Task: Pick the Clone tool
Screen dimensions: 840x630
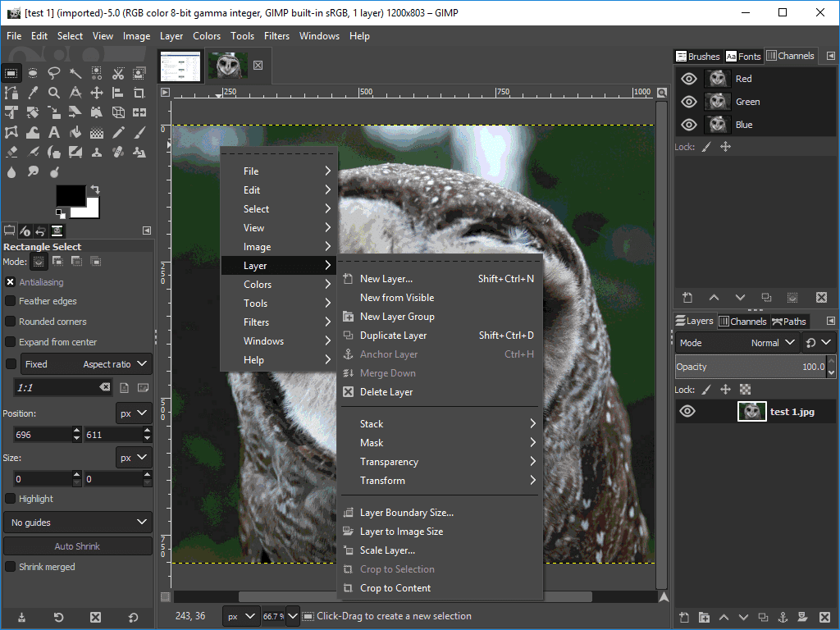Action: [x=96, y=151]
